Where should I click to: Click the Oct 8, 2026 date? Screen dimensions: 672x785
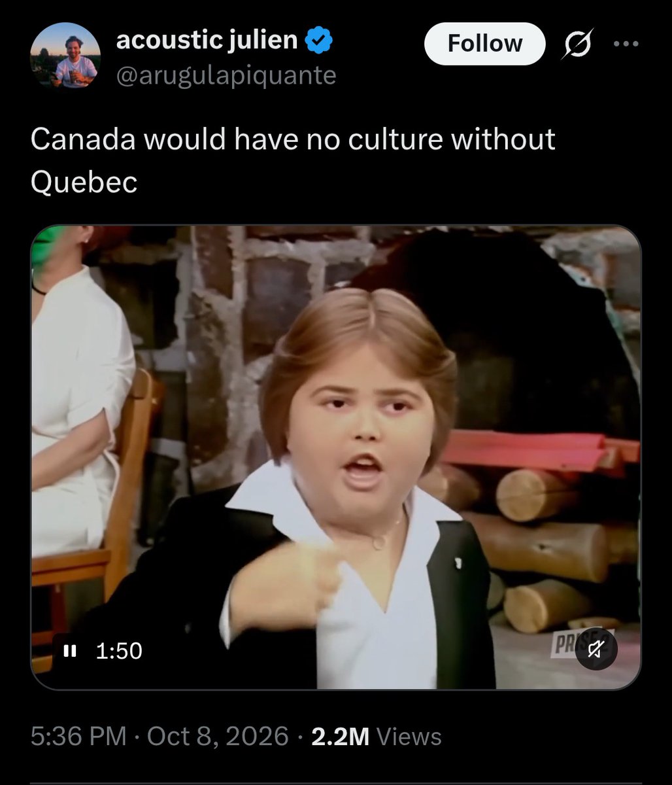point(218,736)
